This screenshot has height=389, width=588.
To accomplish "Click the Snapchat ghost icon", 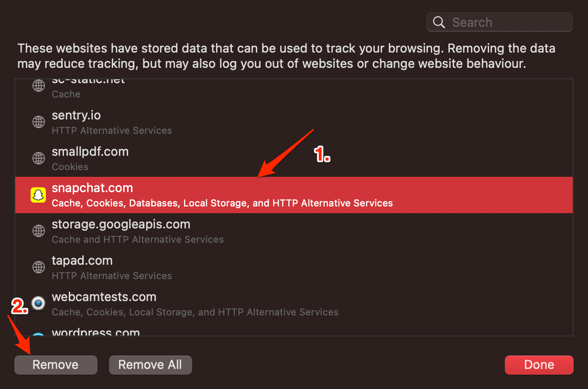I will 38,195.
